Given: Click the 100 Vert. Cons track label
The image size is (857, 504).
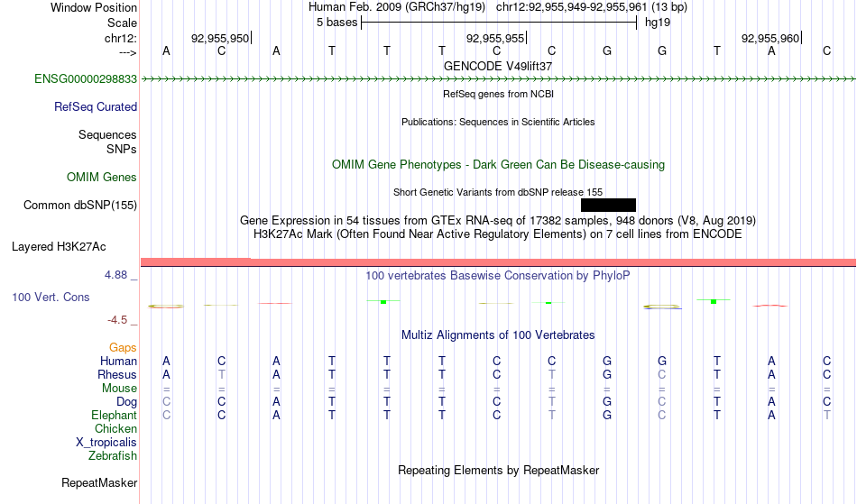Looking at the screenshot, I should point(51,298).
